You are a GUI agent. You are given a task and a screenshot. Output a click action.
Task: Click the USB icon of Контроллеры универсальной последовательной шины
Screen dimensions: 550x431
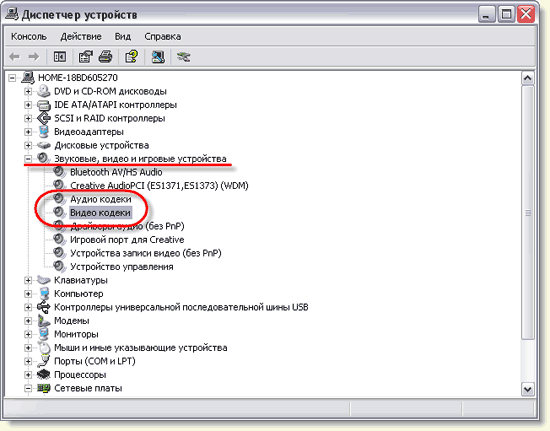coord(44,307)
